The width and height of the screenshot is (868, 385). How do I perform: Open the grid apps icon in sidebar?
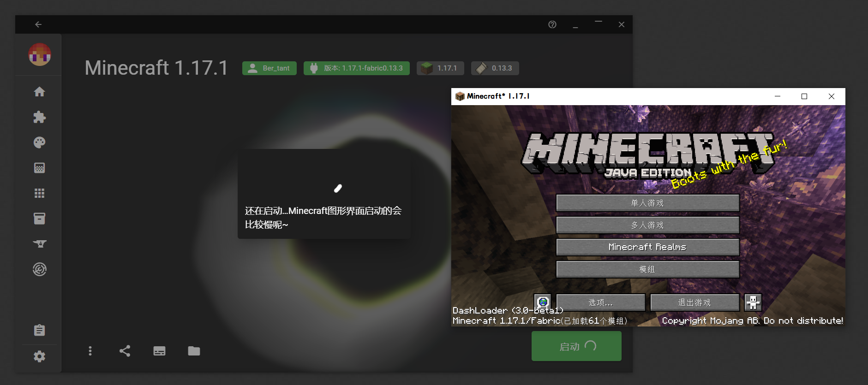click(x=40, y=193)
